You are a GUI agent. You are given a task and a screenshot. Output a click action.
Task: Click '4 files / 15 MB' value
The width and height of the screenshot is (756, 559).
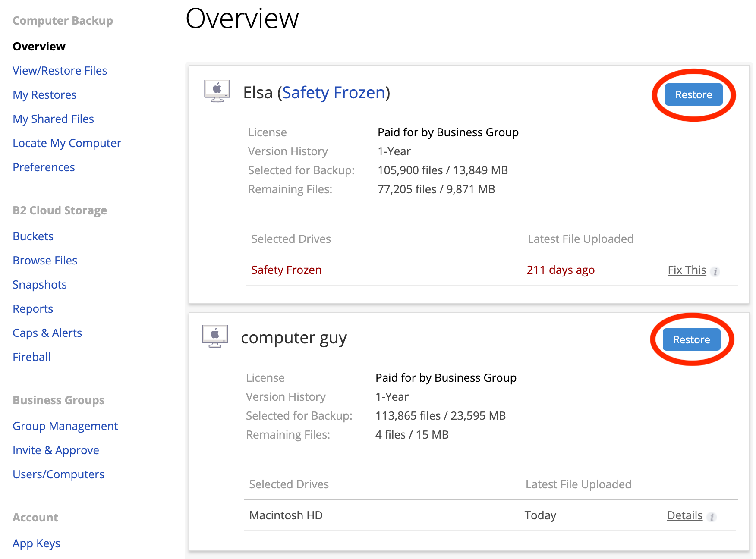point(412,435)
